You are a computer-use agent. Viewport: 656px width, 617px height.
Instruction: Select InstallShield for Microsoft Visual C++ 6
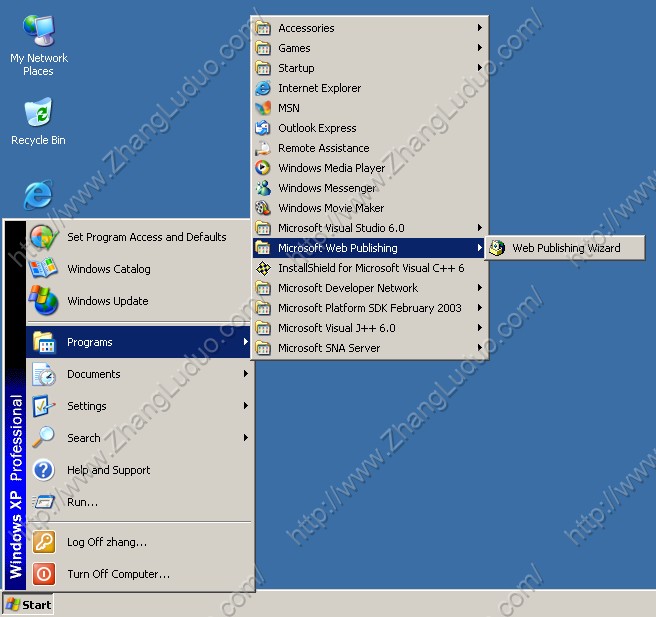click(x=369, y=268)
